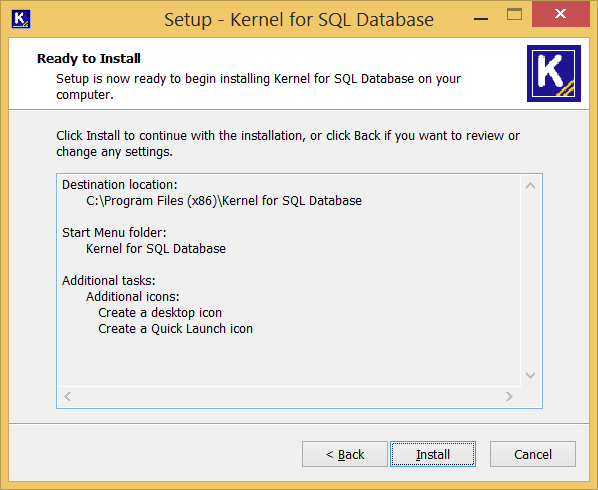Close the Setup wizard window
This screenshot has height=490, width=598.
coord(561,14)
